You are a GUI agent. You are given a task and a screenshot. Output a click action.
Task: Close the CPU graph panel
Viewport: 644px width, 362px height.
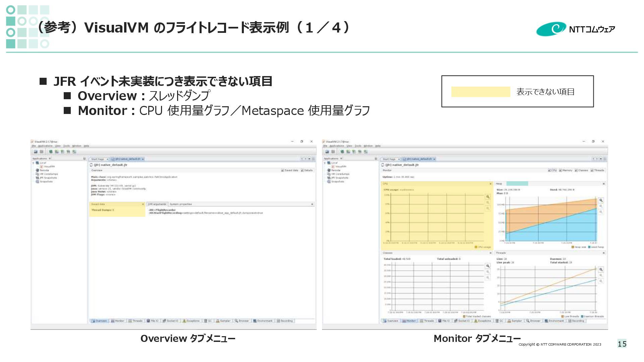[490, 184]
